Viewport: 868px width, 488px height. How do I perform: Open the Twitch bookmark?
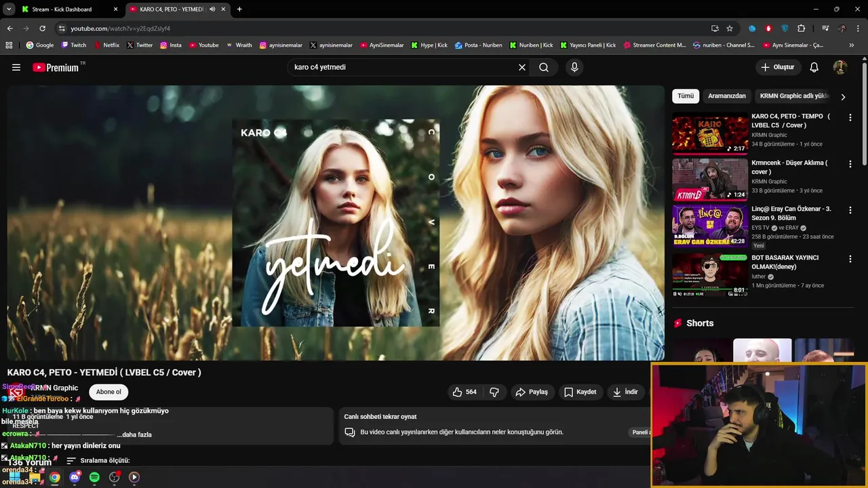click(74, 45)
